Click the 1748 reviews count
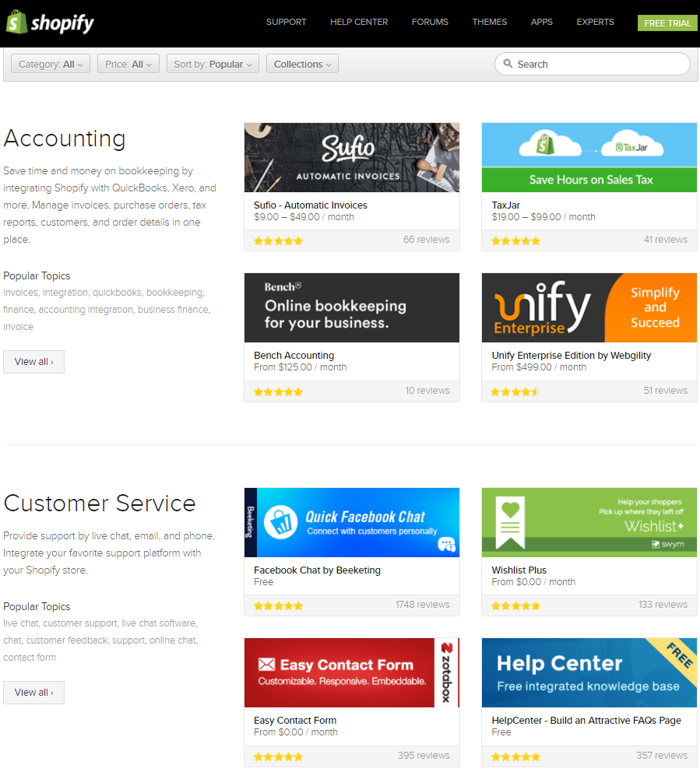The height and width of the screenshot is (772, 700). 423,604
